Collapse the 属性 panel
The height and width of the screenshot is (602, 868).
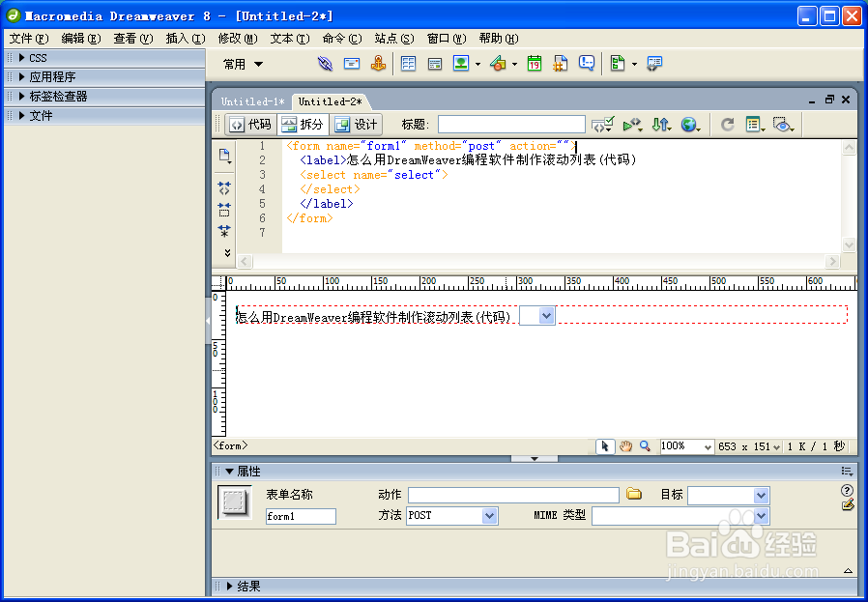[230, 472]
